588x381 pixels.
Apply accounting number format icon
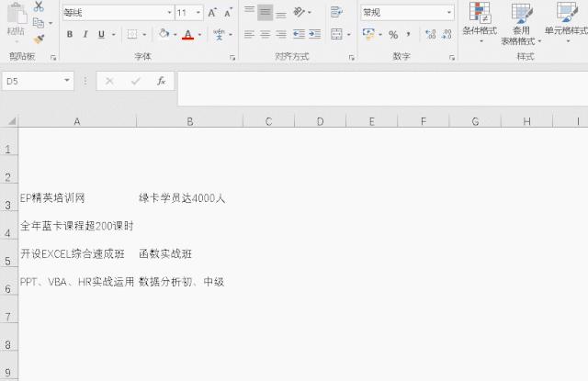coord(368,34)
